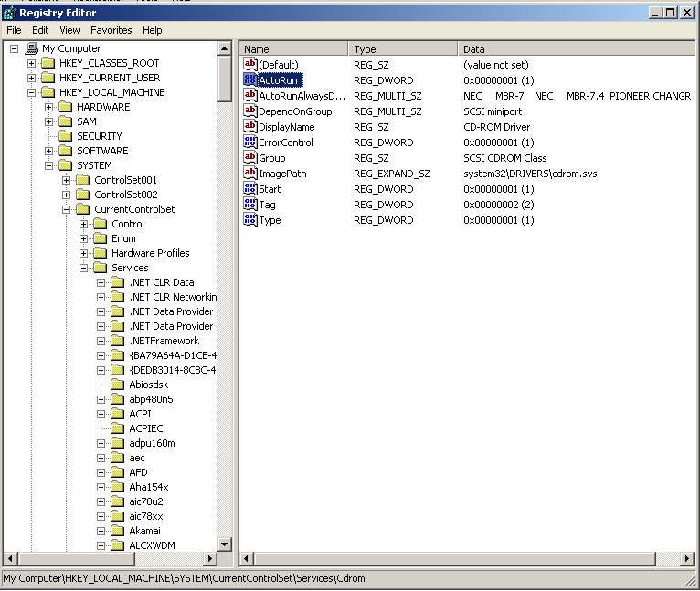
Task: Click the My Computer icon in tree
Action: [x=31, y=48]
